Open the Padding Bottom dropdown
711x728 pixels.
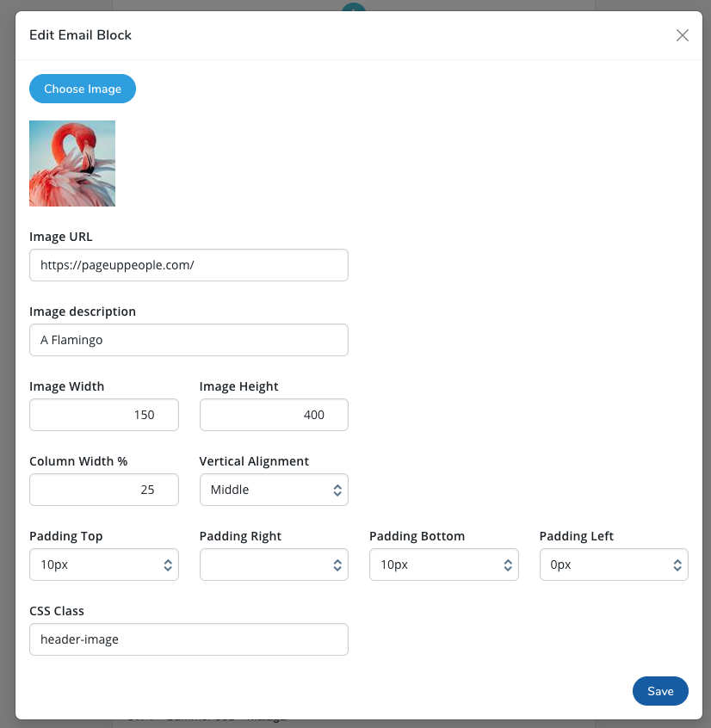point(443,565)
